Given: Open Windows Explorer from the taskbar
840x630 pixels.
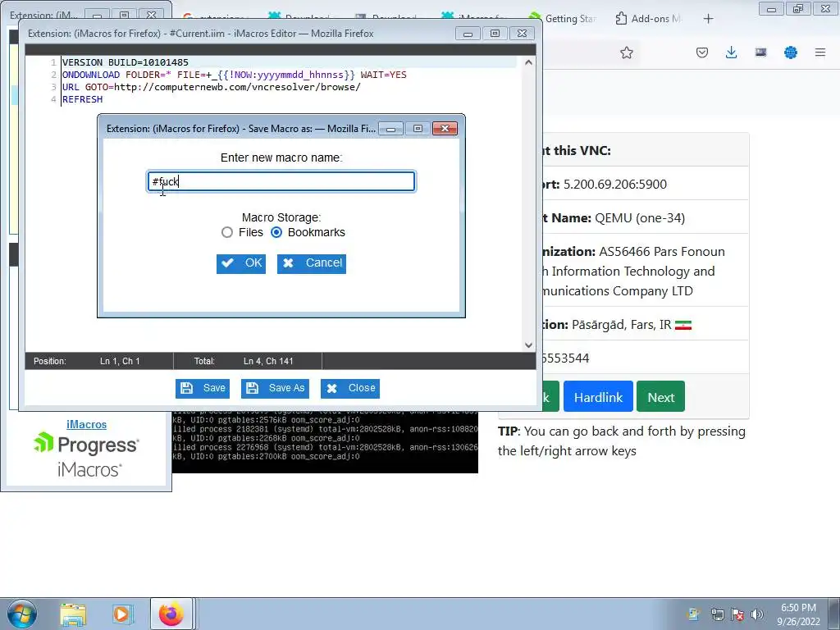Looking at the screenshot, I should point(73,614).
